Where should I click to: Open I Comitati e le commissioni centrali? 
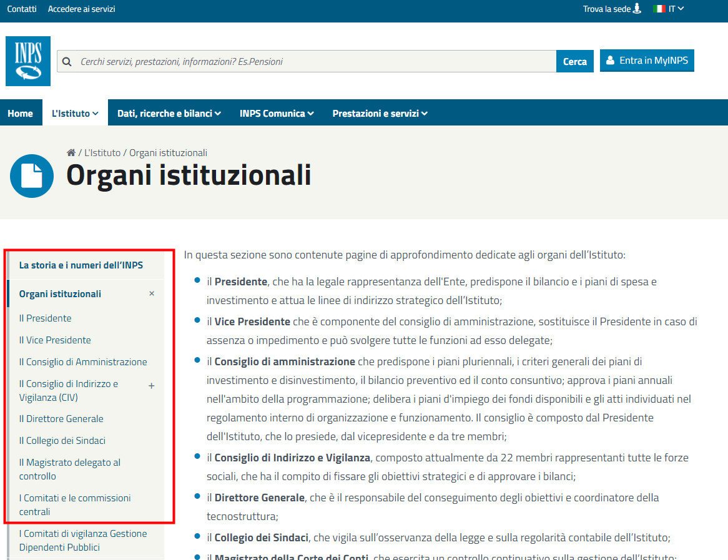(75, 504)
